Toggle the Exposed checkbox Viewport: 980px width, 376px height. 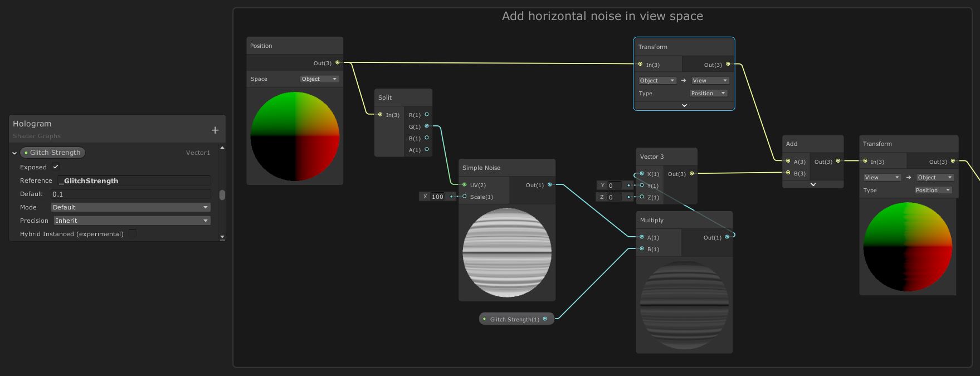pyautogui.click(x=56, y=167)
